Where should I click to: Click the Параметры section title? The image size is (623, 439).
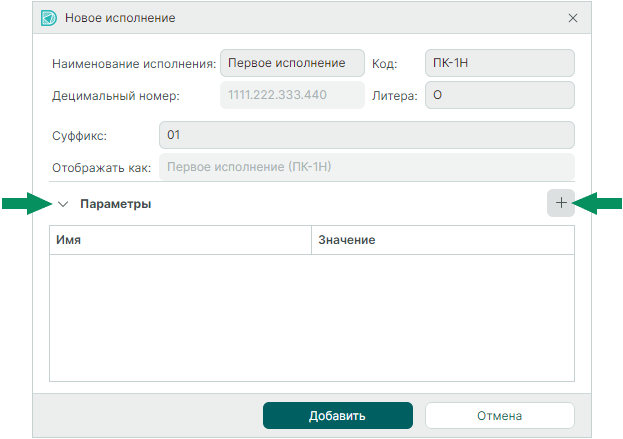click(x=116, y=204)
